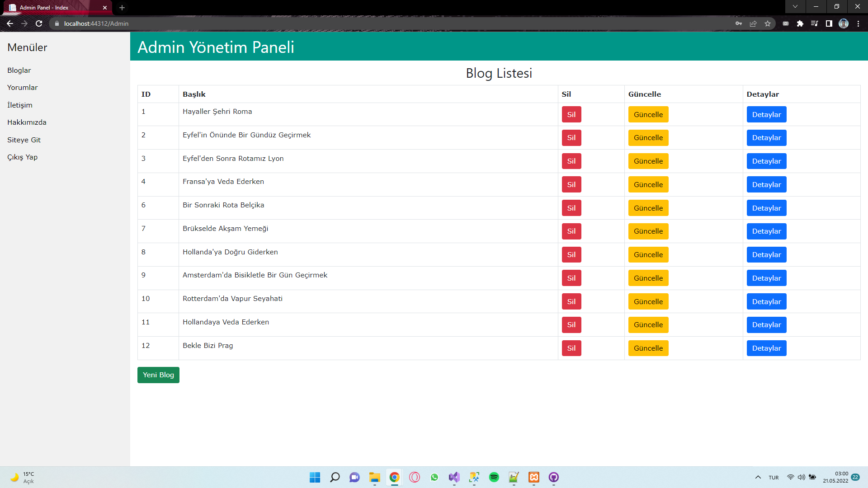Update Amsterdam'da Bisikletle Bir Gün Geçirmek

tap(648, 278)
